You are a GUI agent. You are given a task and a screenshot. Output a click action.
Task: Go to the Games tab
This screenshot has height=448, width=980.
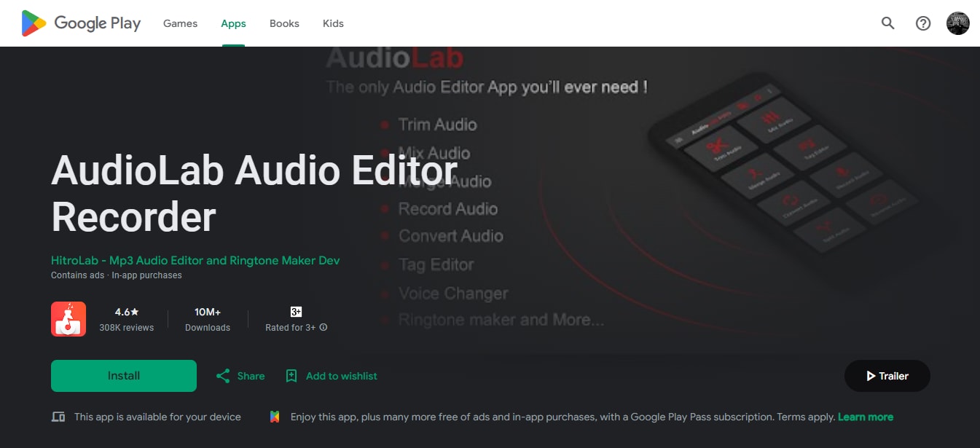point(180,23)
